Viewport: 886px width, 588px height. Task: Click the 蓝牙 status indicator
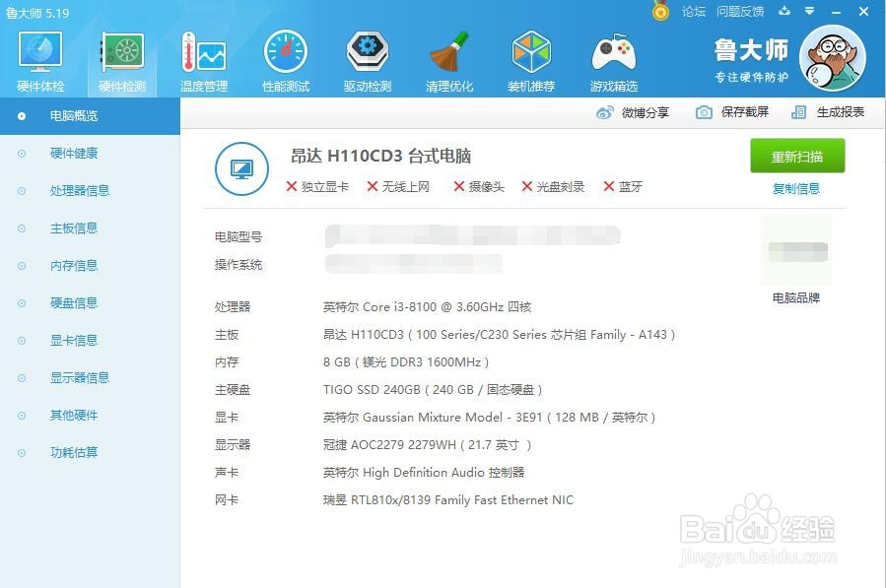(623, 186)
